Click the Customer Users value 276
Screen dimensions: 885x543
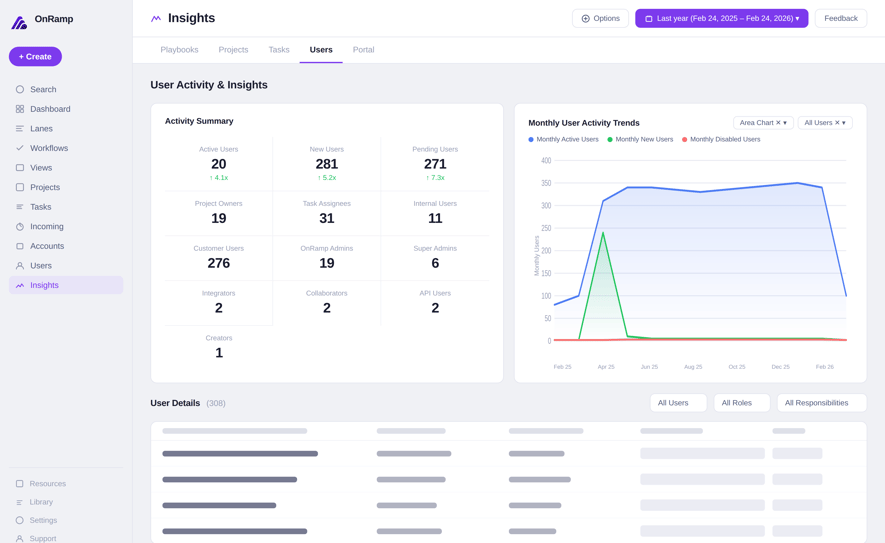pos(218,263)
